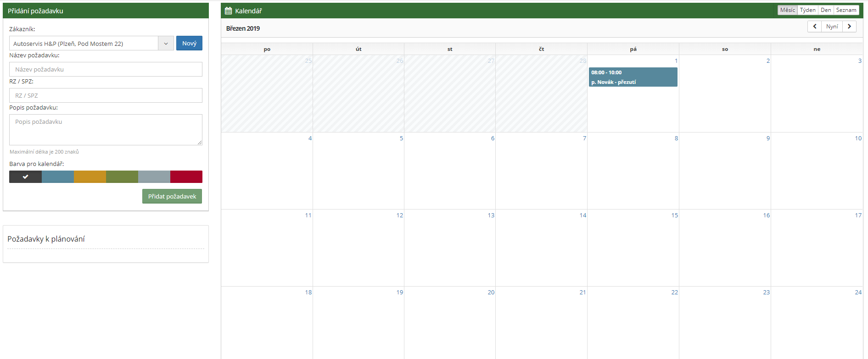Open the p. Novák - přezutí event
Image resolution: width=868 pixels, height=359 pixels.
point(633,77)
